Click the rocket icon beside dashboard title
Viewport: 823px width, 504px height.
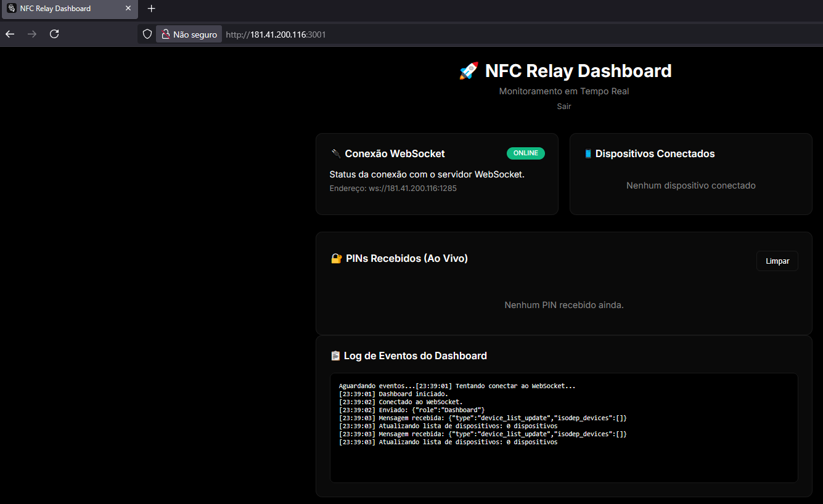(469, 71)
